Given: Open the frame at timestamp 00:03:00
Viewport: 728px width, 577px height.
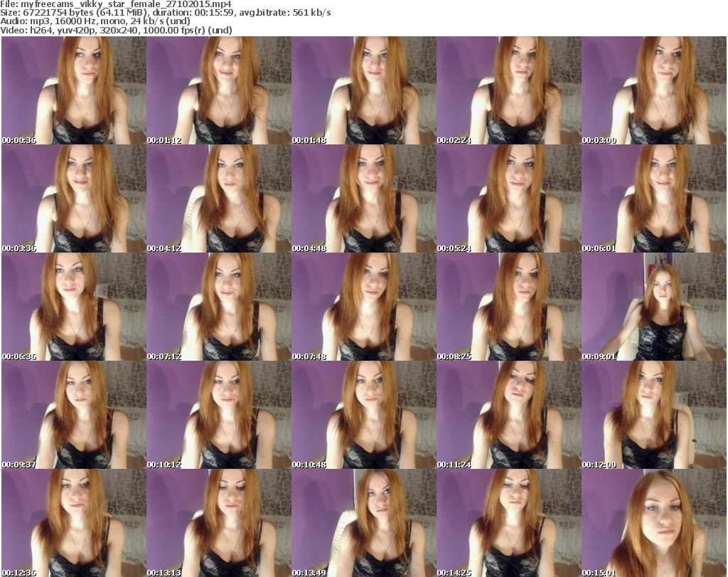Looking at the screenshot, I should pyautogui.click(x=654, y=90).
